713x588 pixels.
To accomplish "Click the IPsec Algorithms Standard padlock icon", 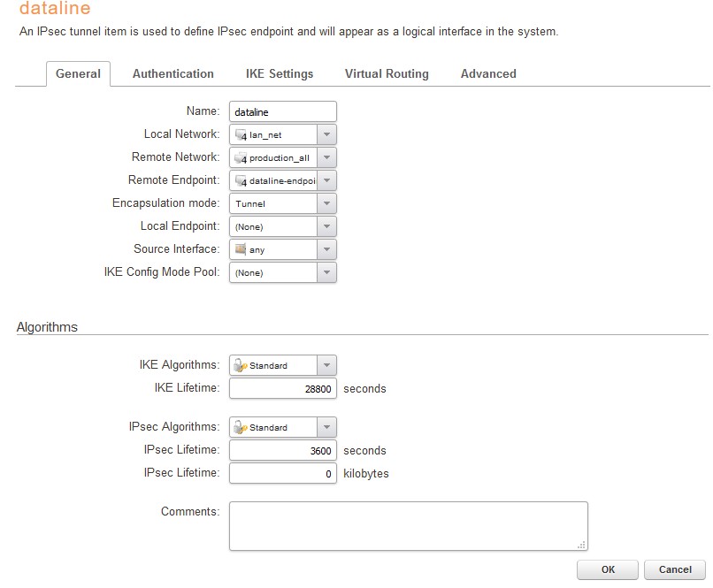I will click(x=240, y=427).
